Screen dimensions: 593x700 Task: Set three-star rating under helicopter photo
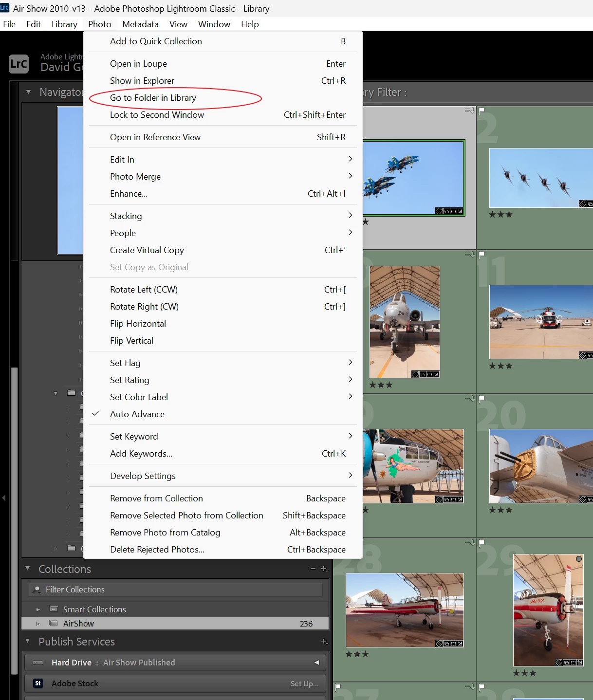click(x=509, y=366)
